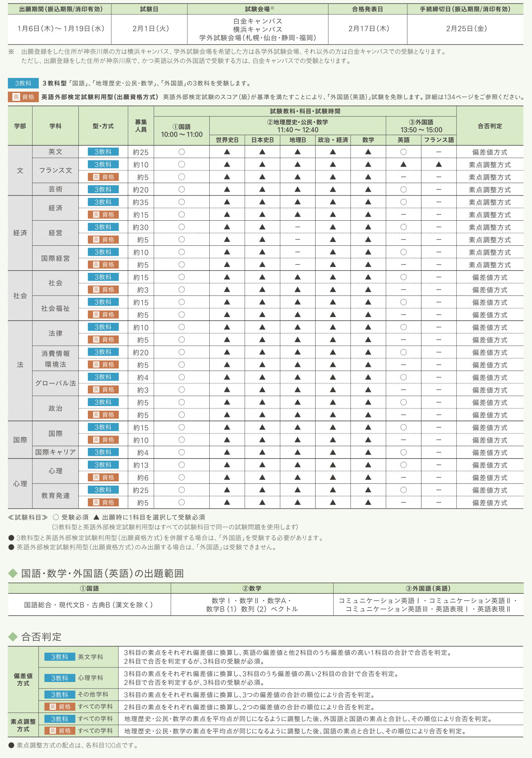Click the '教育発達' department cell
This screenshot has width=532, height=758.
coord(55,496)
